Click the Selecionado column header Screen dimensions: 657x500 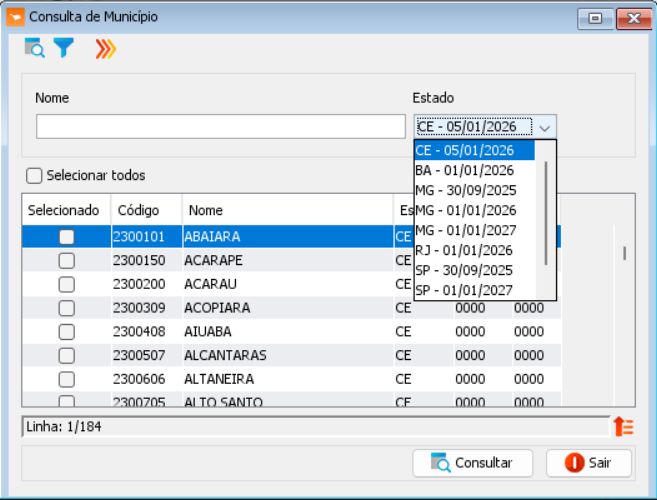(x=64, y=211)
